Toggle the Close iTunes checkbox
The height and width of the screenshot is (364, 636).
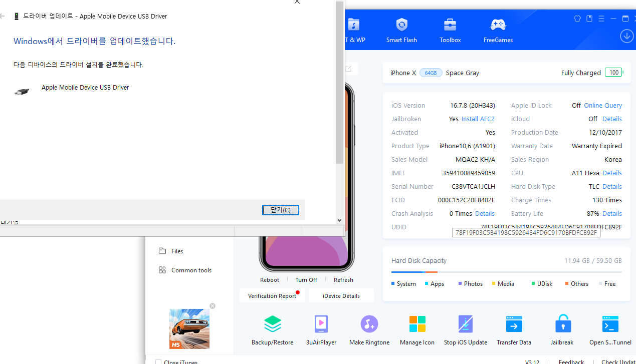(158, 362)
